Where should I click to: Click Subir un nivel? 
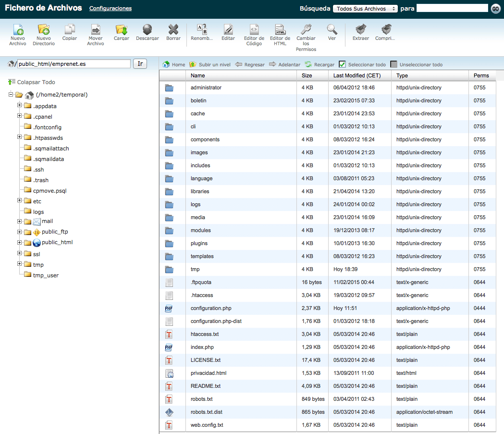click(x=210, y=64)
